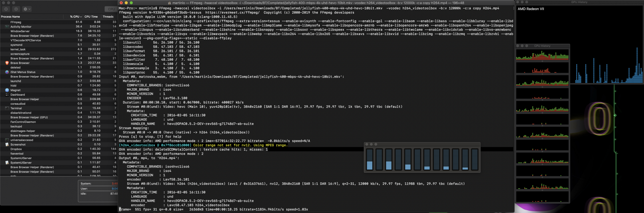Click the frame= 551 progress line in Terminal
644x213 pixels.
point(213,209)
